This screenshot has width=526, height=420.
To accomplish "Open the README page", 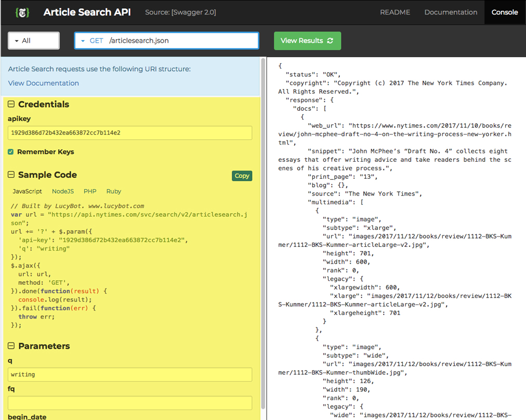I will 394,12.
